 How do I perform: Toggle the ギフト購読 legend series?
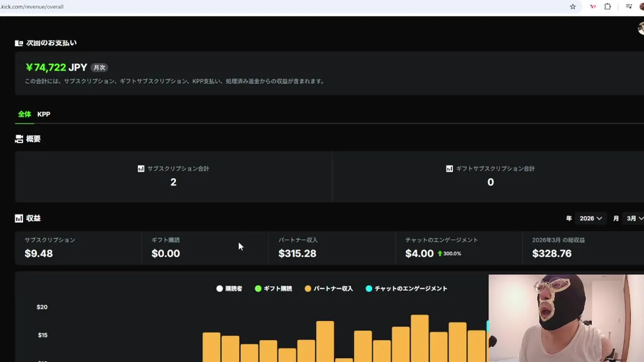pos(274,289)
